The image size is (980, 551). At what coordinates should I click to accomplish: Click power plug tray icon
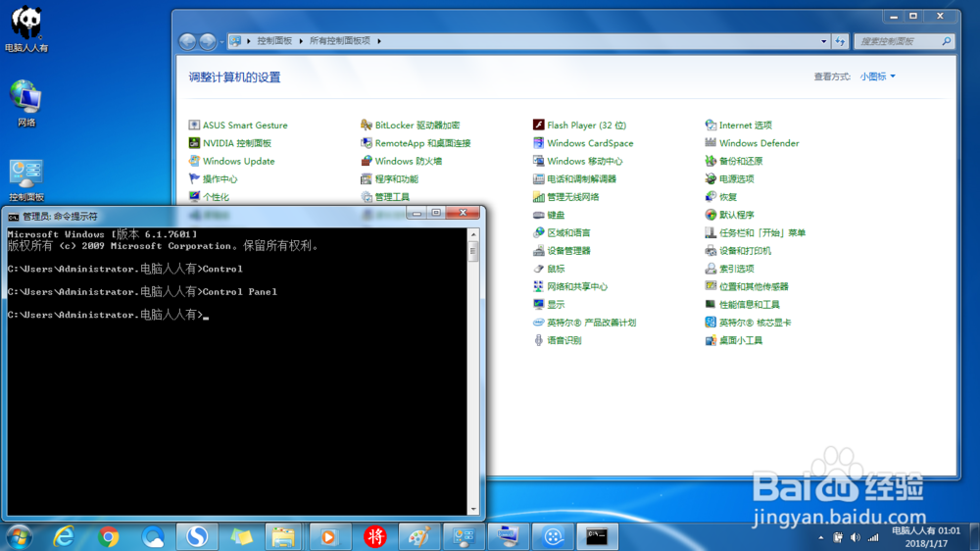point(838,537)
